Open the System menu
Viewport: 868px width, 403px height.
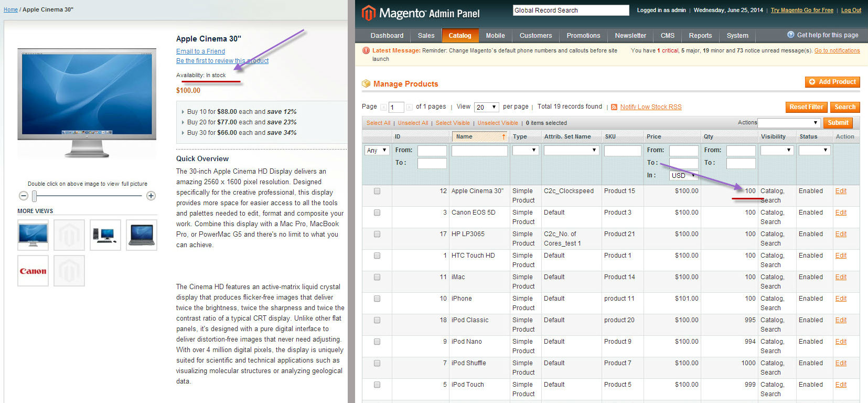click(737, 36)
